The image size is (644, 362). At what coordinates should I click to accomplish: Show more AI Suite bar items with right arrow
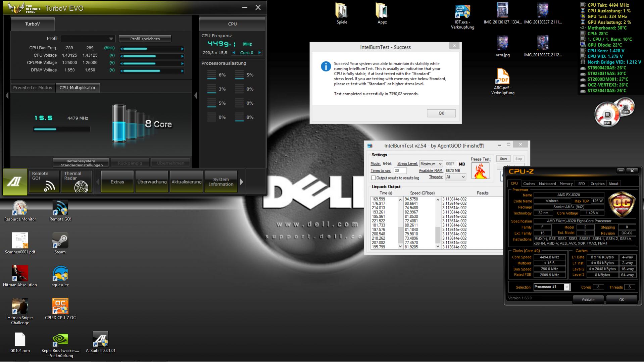point(241,182)
